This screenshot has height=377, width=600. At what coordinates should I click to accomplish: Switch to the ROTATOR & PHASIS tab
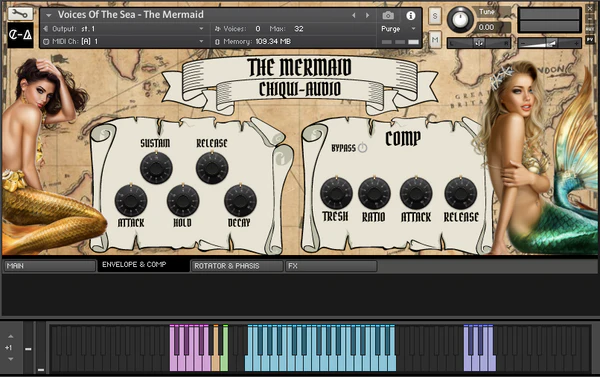pyautogui.click(x=237, y=266)
